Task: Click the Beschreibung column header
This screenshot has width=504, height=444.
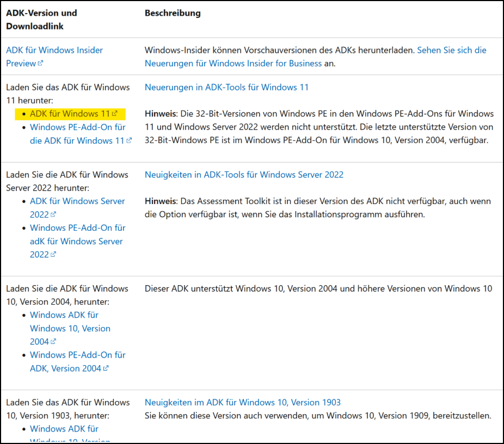Action: [173, 13]
